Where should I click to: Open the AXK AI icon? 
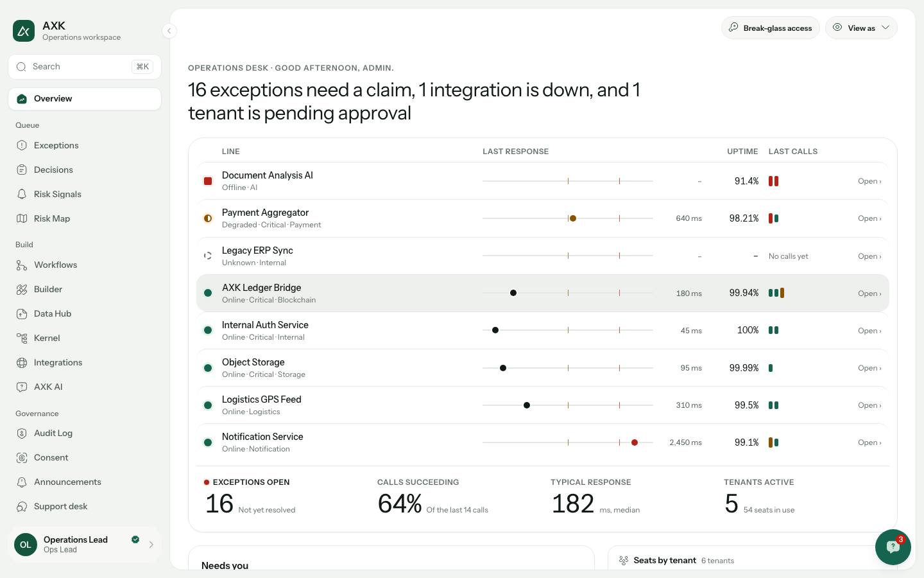point(22,387)
